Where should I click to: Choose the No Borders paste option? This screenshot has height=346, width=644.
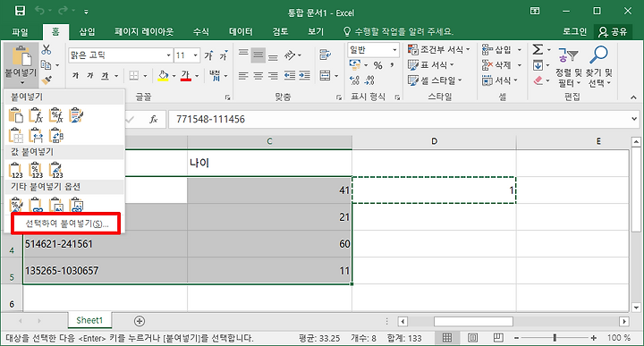[15, 135]
